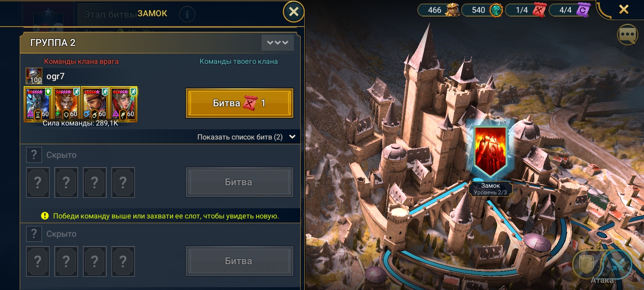Click first hidden champion slot under Скрыто

[38, 182]
